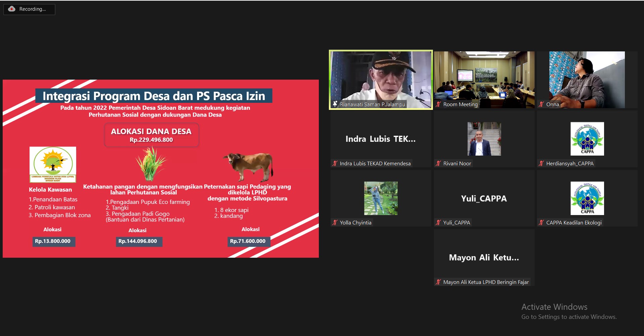Click the cow image on the shared slide
Image resolution: width=644 pixels, height=336 pixels.
[x=249, y=166]
